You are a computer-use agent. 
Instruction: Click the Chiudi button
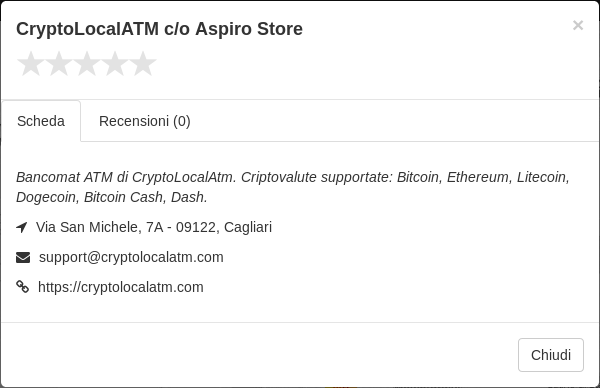click(x=551, y=355)
